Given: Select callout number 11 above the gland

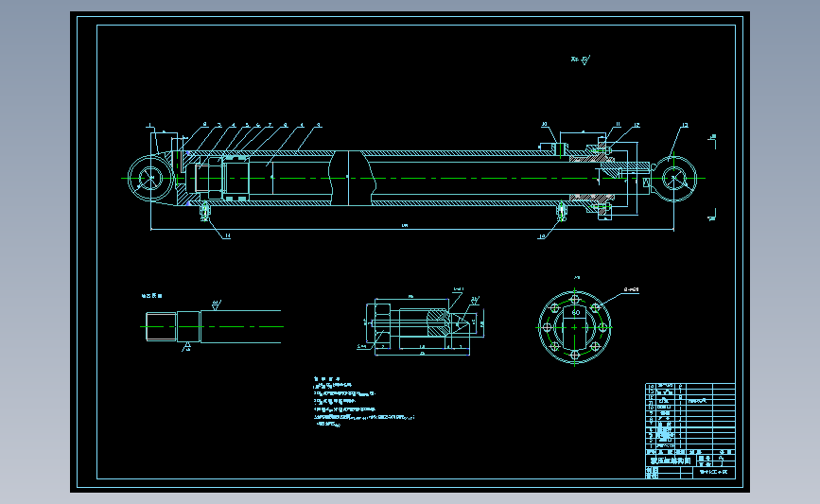Looking at the screenshot, I should click(618, 125).
